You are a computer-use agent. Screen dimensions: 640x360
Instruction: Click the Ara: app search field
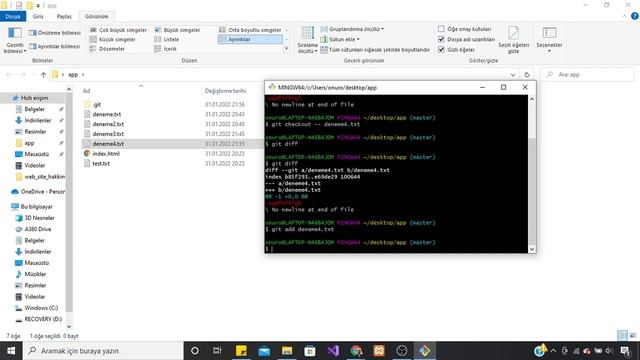click(587, 75)
